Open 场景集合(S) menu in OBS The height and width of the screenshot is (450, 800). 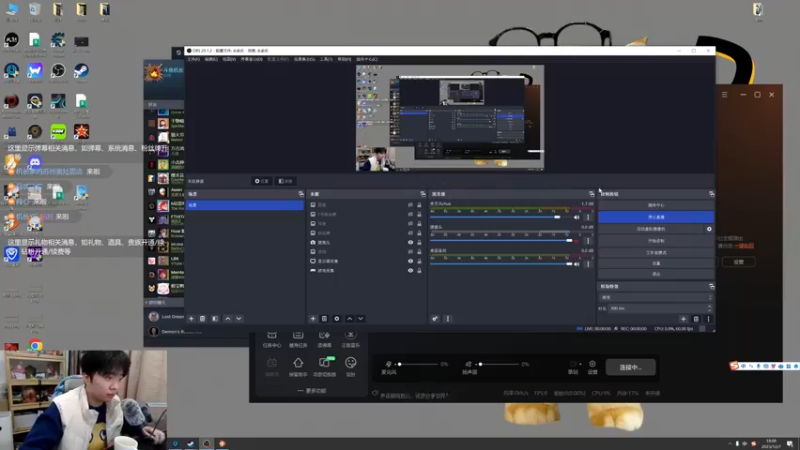[304, 59]
